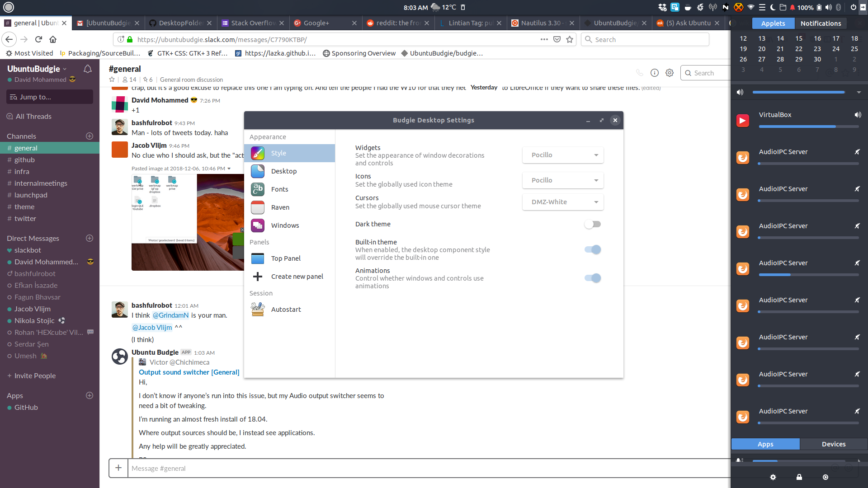The height and width of the screenshot is (488, 868).
Task: Open the Output sound switcher [General] link
Action: [189, 372]
